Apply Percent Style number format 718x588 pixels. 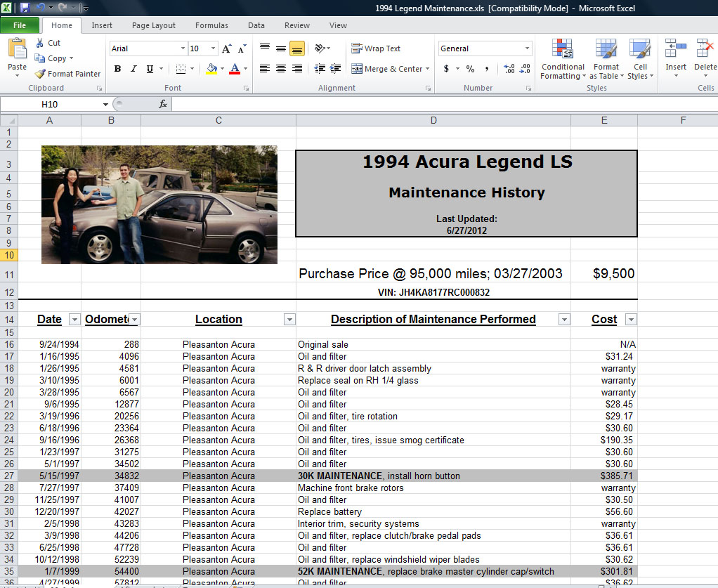click(x=470, y=69)
